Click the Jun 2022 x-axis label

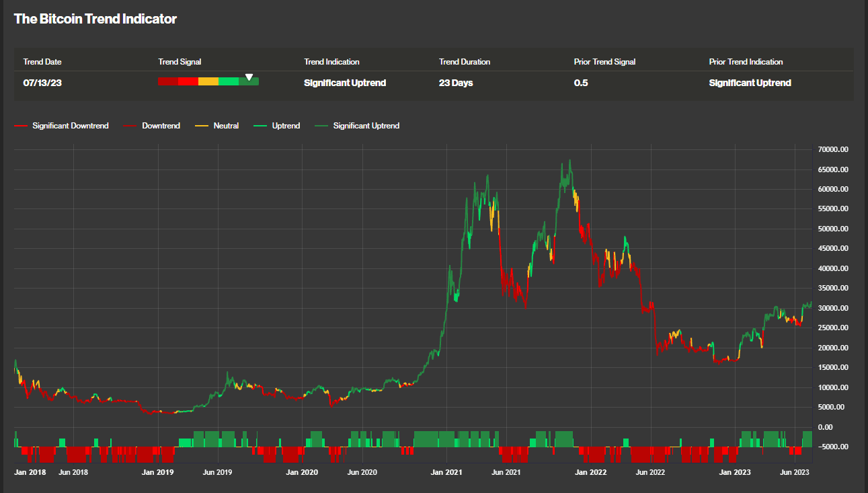[x=650, y=472]
